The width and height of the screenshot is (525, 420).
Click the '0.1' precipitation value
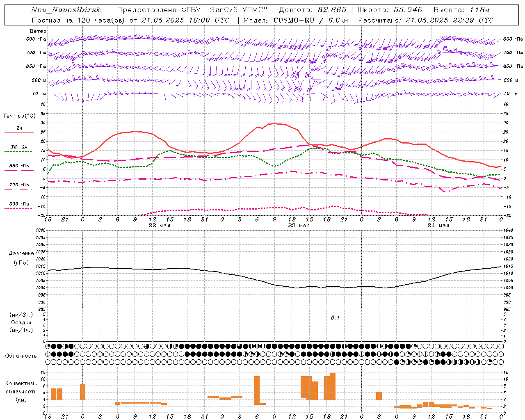click(336, 317)
